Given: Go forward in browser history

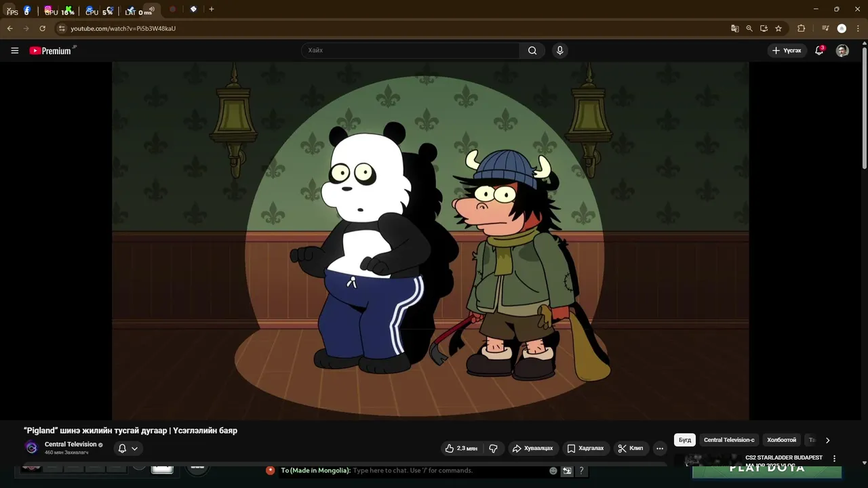Looking at the screenshot, I should 26,28.
